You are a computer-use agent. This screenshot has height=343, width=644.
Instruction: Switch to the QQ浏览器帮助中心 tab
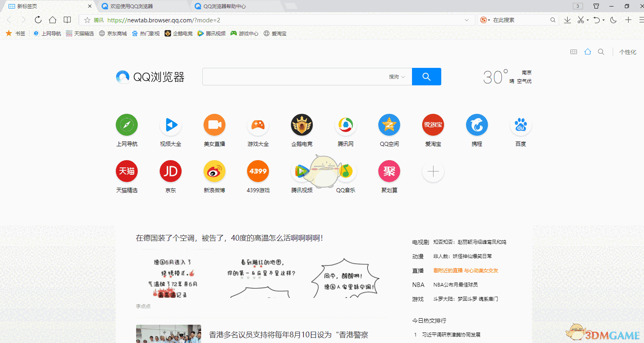(x=236, y=6)
